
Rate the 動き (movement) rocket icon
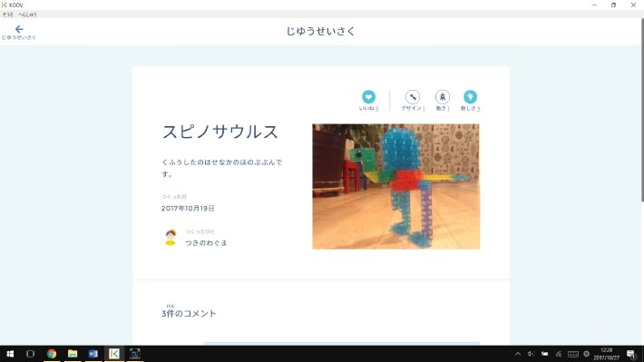pyautogui.click(x=443, y=96)
